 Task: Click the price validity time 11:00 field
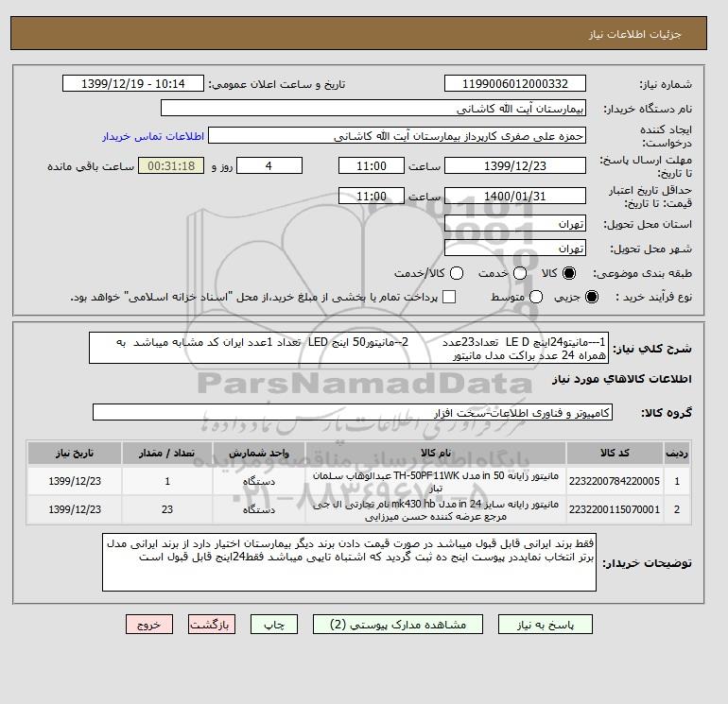click(x=372, y=196)
